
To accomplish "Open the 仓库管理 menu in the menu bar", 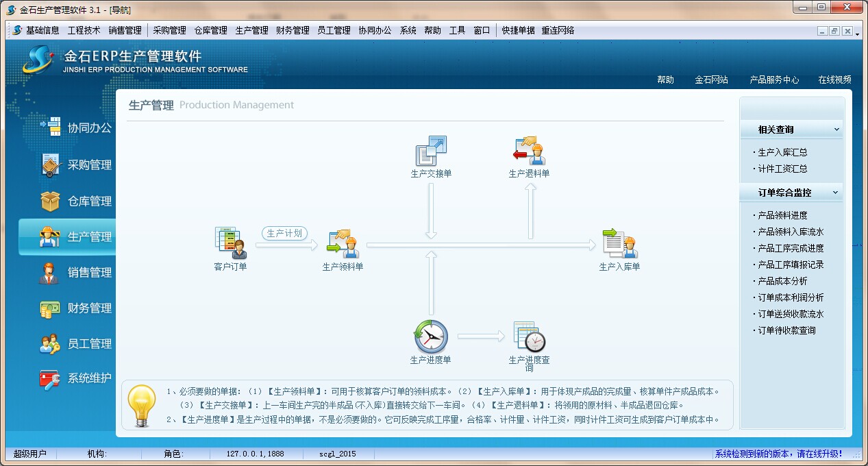I will [x=210, y=30].
